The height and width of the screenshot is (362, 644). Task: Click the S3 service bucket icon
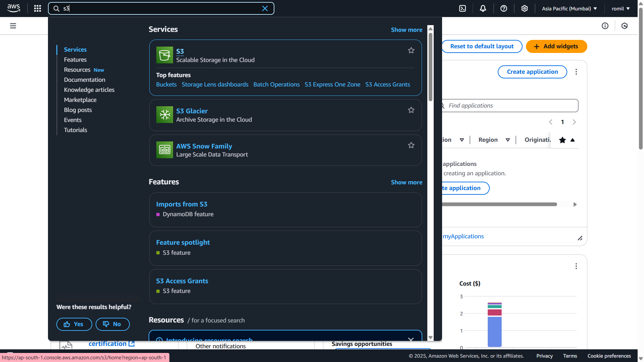pyautogui.click(x=165, y=55)
